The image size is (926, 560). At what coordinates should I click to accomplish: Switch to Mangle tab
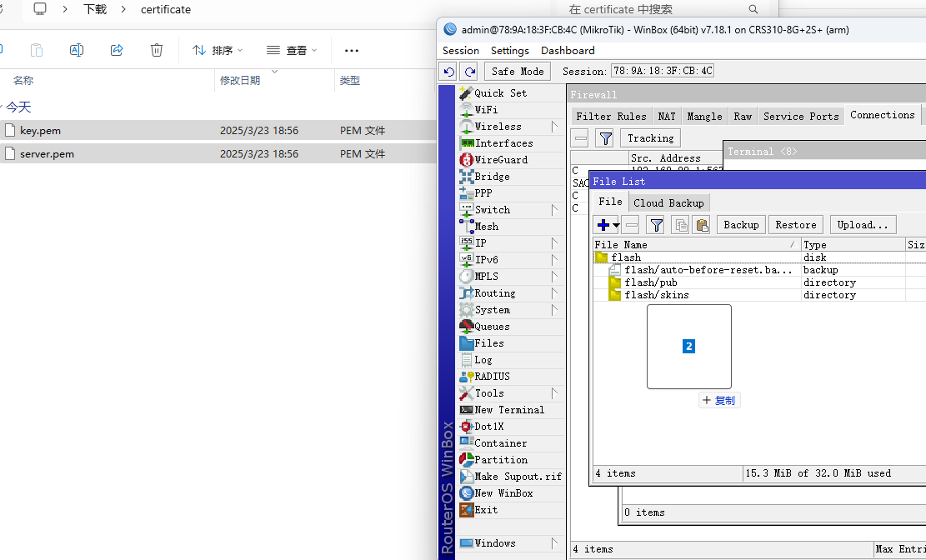pyautogui.click(x=704, y=117)
